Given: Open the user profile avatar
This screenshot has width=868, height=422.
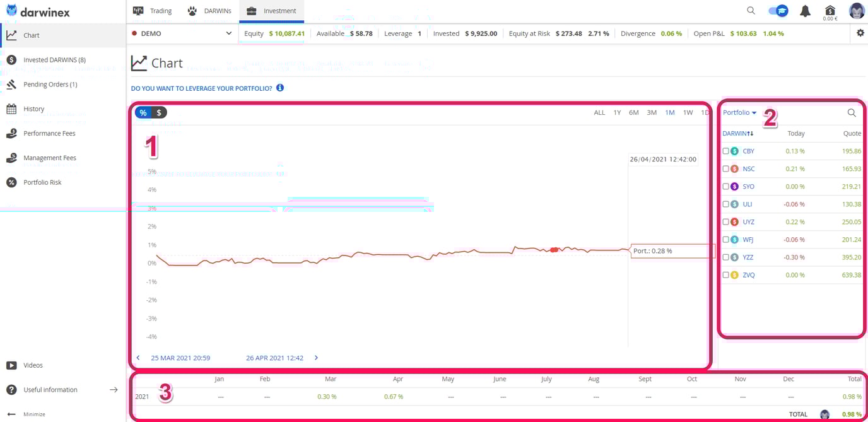Looking at the screenshot, I should click(x=857, y=11).
